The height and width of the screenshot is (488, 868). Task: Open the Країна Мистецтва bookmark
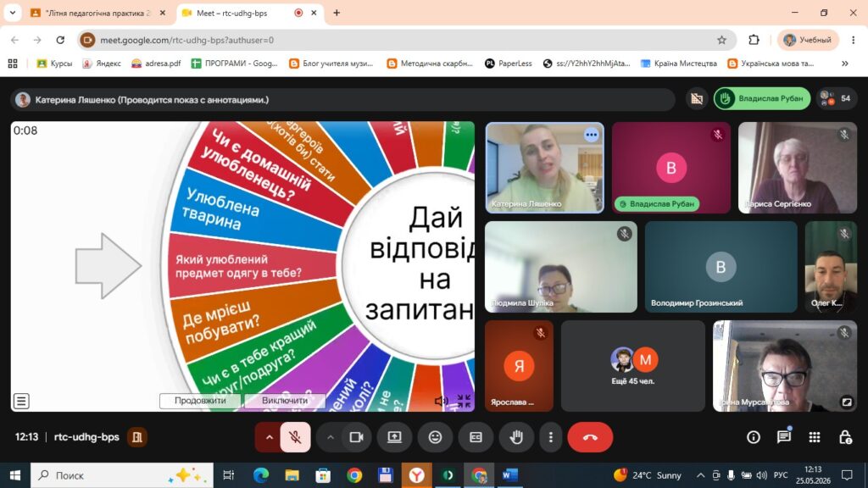coord(678,64)
